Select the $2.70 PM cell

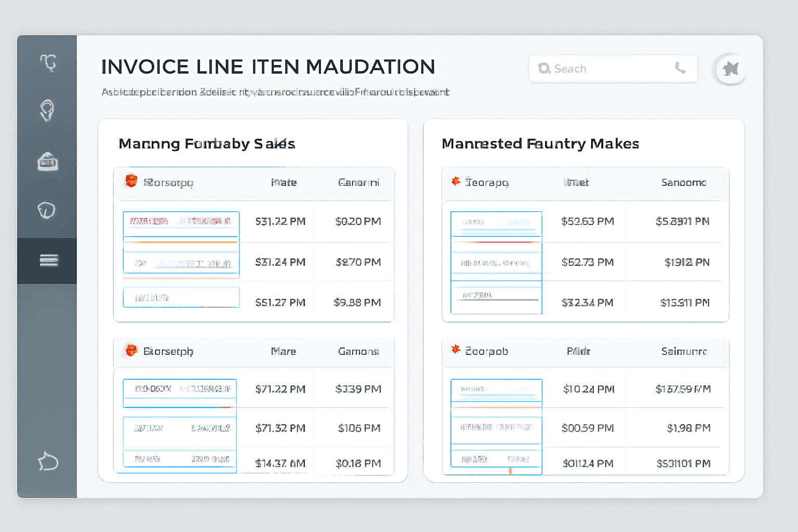pos(358,262)
